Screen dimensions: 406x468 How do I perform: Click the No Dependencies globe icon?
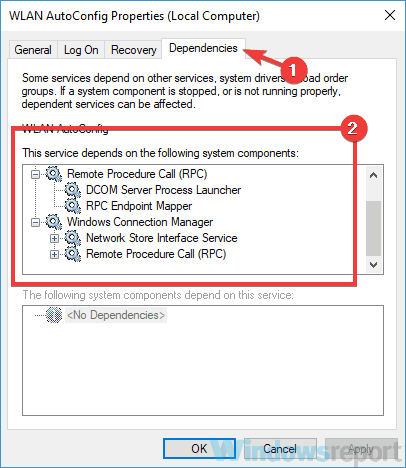point(54,315)
